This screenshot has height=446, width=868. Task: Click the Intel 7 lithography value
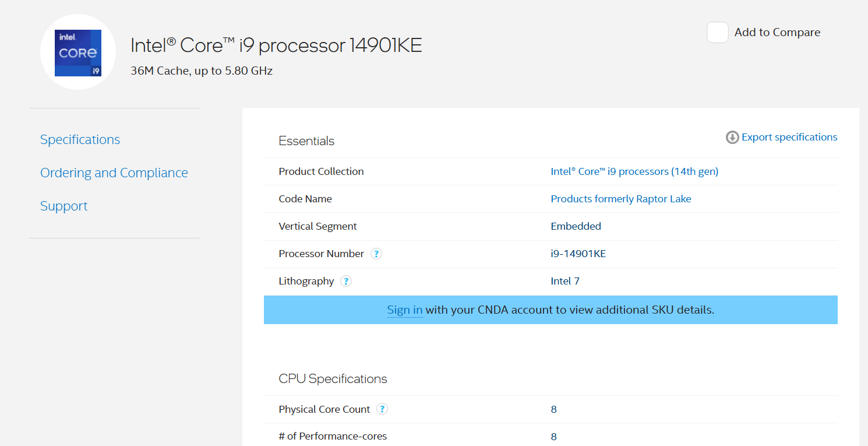(x=565, y=281)
